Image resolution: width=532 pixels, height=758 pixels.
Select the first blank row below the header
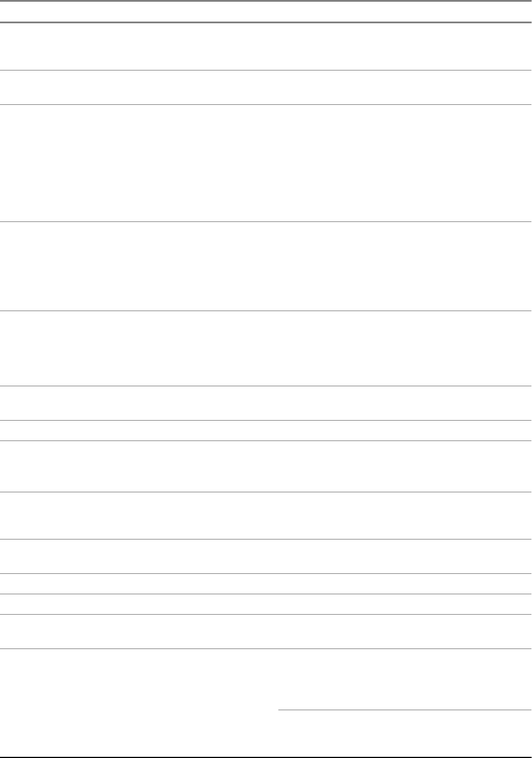[266, 47]
